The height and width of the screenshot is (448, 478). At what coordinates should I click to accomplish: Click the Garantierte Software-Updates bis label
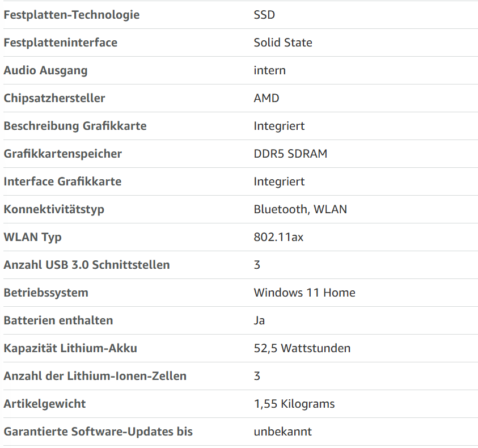(x=98, y=432)
